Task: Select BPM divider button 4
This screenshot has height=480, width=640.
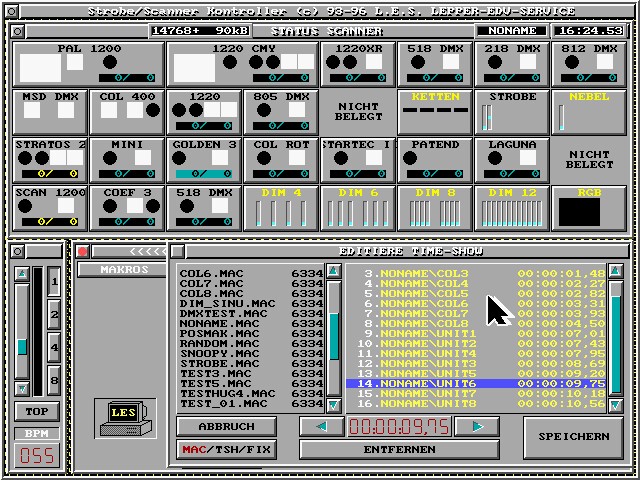Action: pos(54,347)
